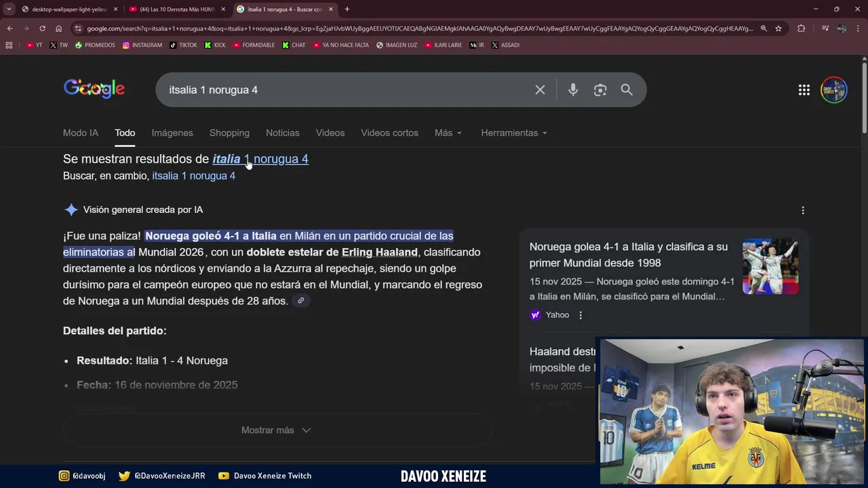The width and height of the screenshot is (868, 488).
Task: Switch to Videos cortos tab
Action: point(390,133)
